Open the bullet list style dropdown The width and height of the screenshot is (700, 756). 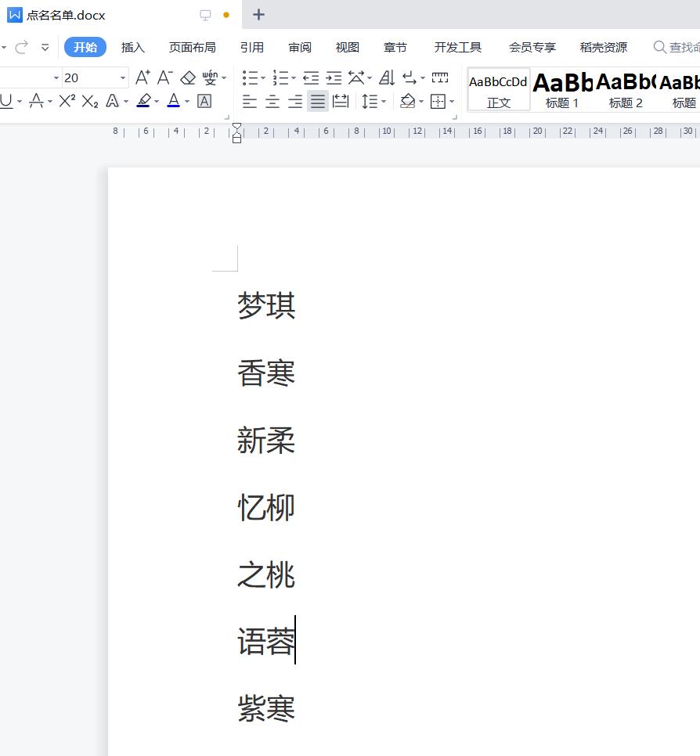263,77
